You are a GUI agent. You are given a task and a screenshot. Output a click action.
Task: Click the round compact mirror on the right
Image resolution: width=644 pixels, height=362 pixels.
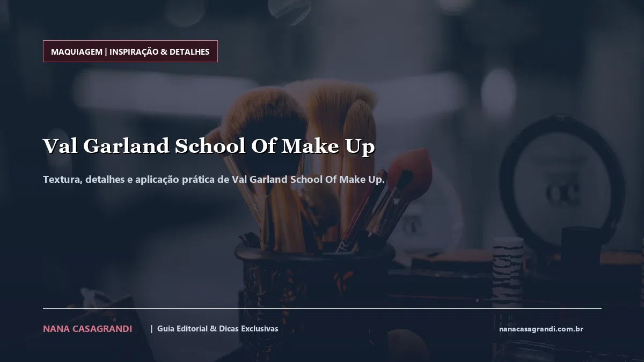point(562,182)
